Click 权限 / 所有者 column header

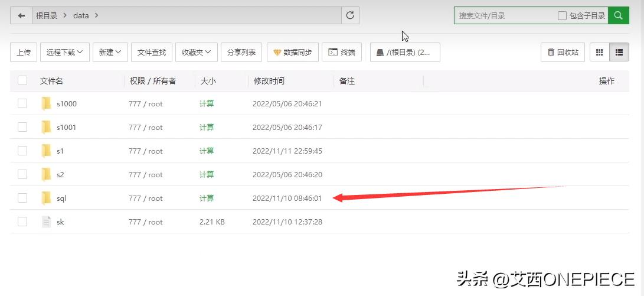[153, 81]
